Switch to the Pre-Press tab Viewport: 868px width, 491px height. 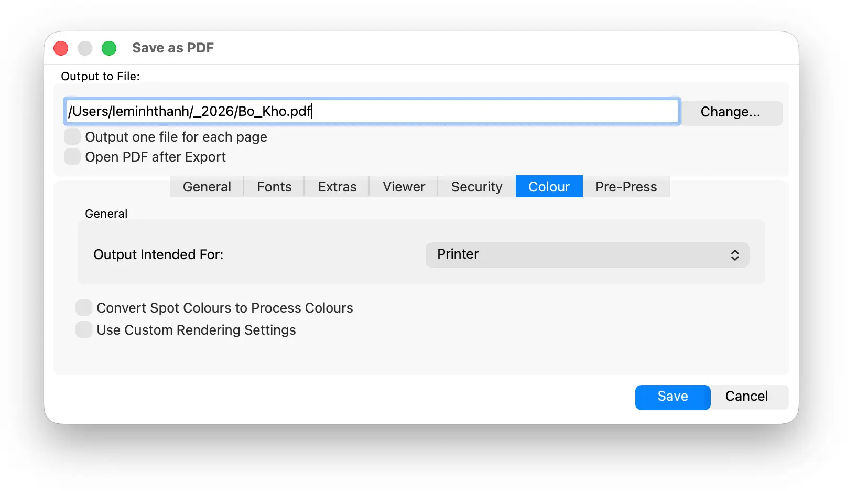[x=626, y=187]
